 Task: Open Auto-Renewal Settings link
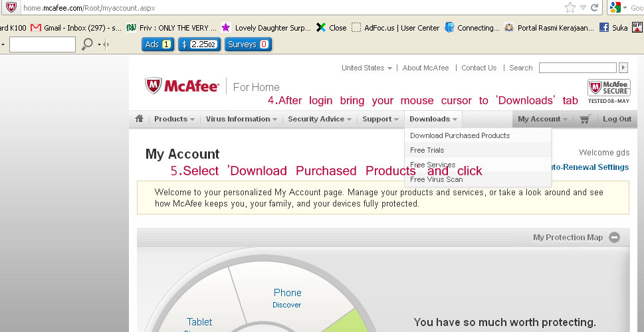pos(590,167)
